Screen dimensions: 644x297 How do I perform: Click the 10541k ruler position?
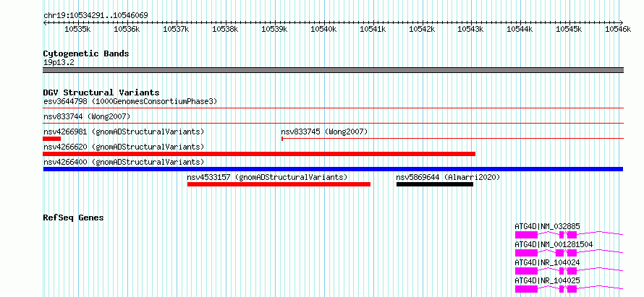point(373,29)
